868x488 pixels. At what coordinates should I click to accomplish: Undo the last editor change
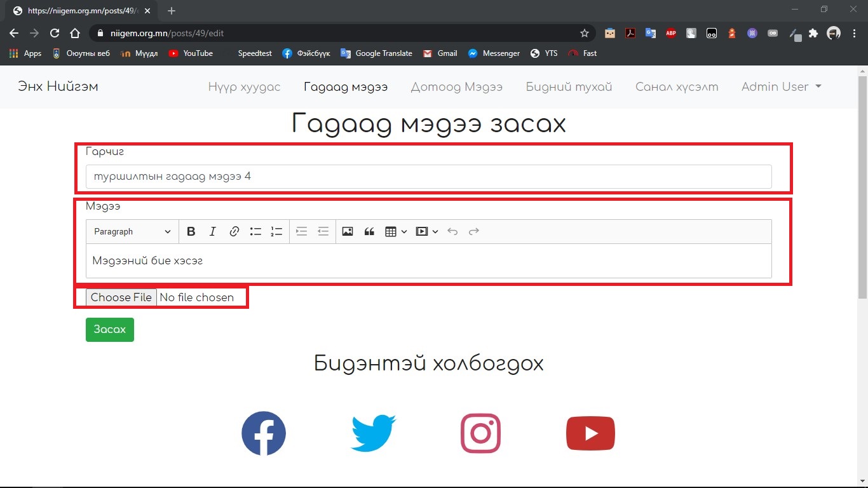point(452,232)
